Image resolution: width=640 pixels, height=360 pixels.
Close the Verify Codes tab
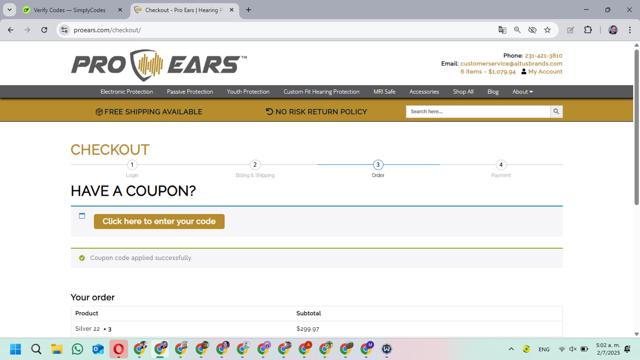click(120, 10)
